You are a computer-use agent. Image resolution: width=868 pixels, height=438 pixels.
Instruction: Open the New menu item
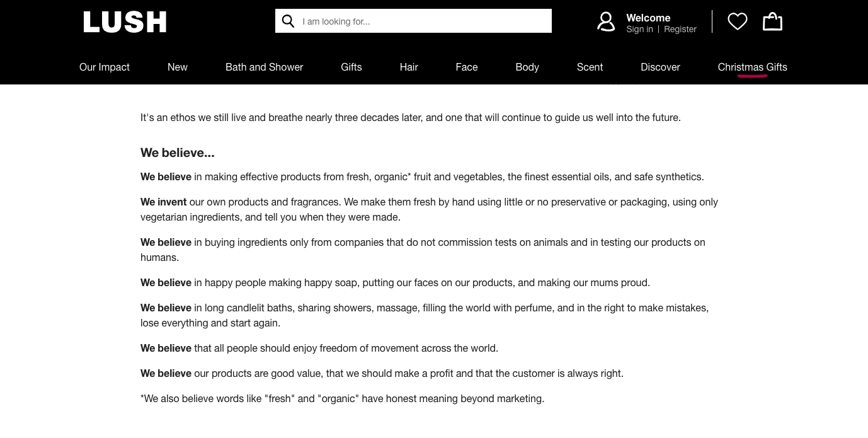click(x=178, y=67)
